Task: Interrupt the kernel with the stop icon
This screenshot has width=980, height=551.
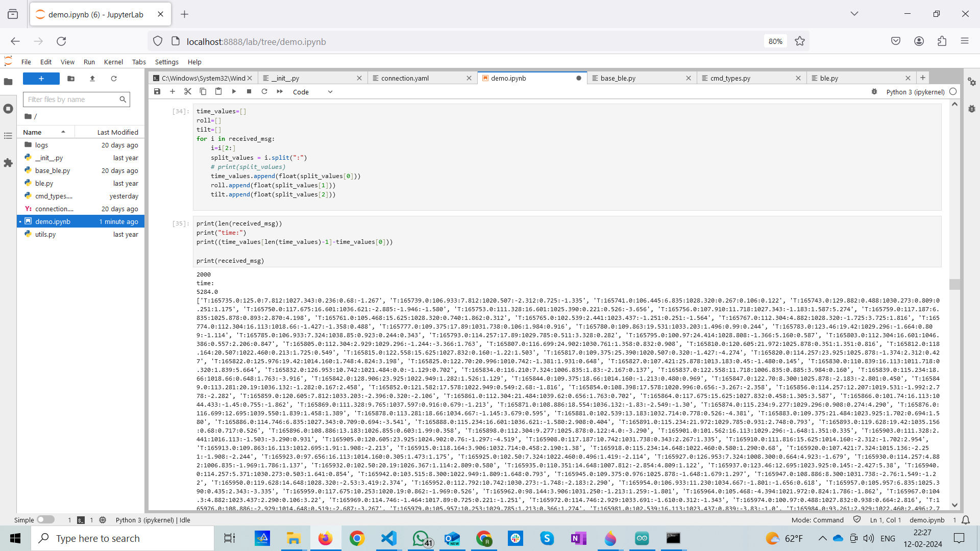Action: (249, 92)
